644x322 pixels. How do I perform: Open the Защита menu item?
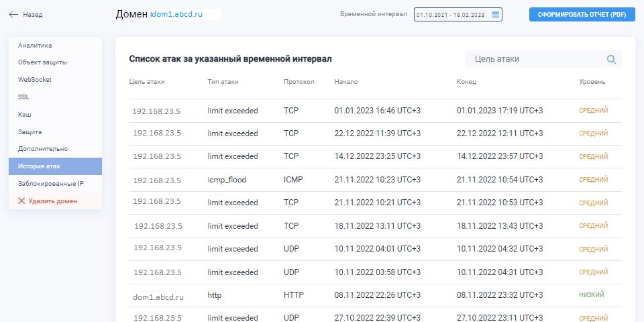point(30,132)
